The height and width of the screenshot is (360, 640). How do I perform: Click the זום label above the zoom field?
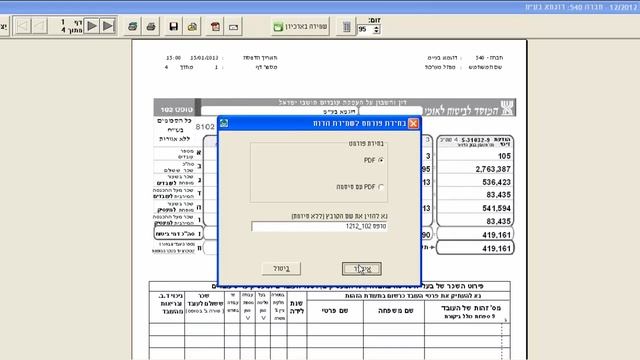[374, 20]
